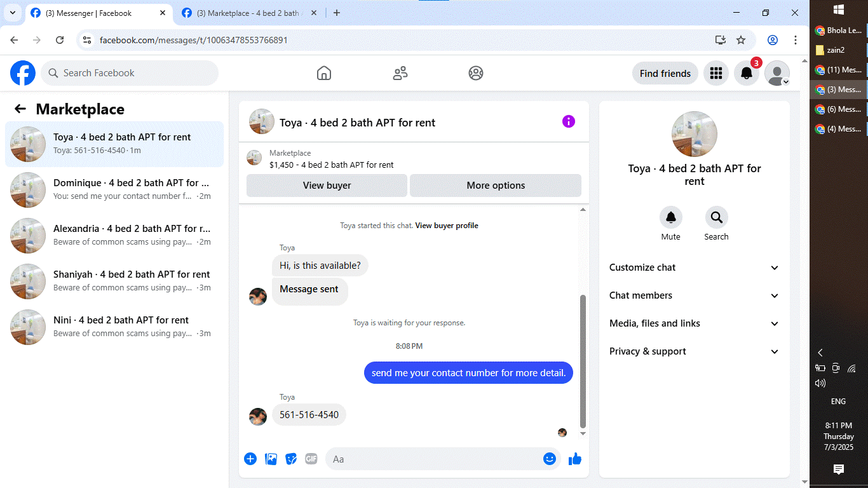Click the large Toya profile picture in sidebar

[695, 134]
